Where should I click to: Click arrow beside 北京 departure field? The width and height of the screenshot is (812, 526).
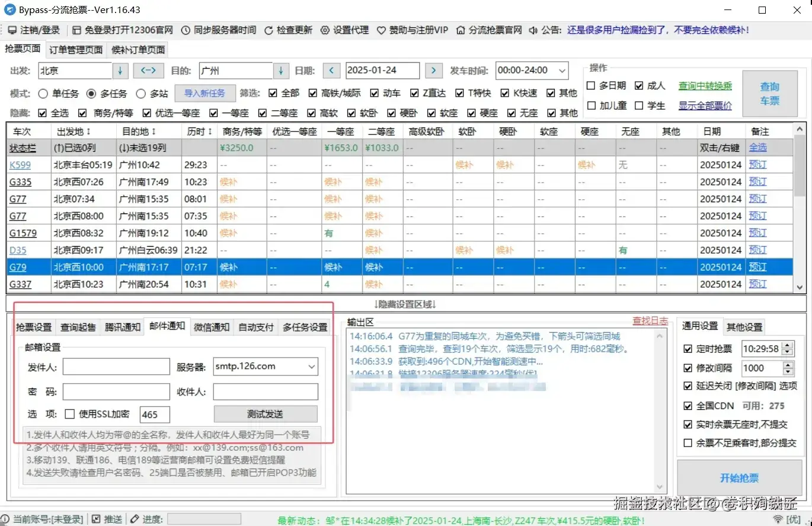[x=120, y=71]
